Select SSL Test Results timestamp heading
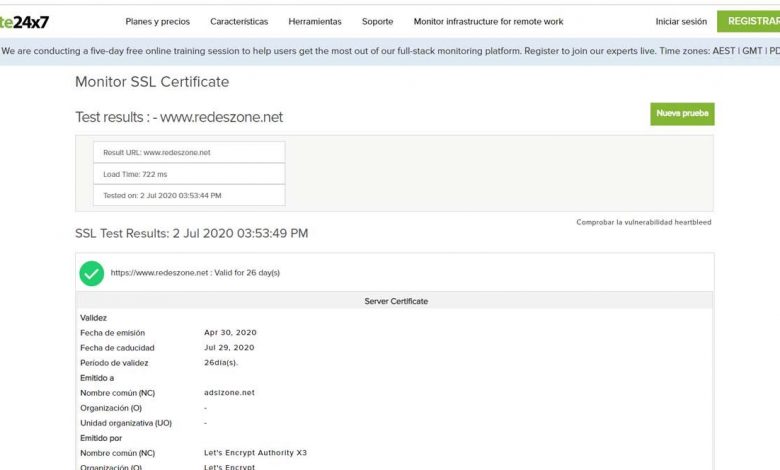 192,234
